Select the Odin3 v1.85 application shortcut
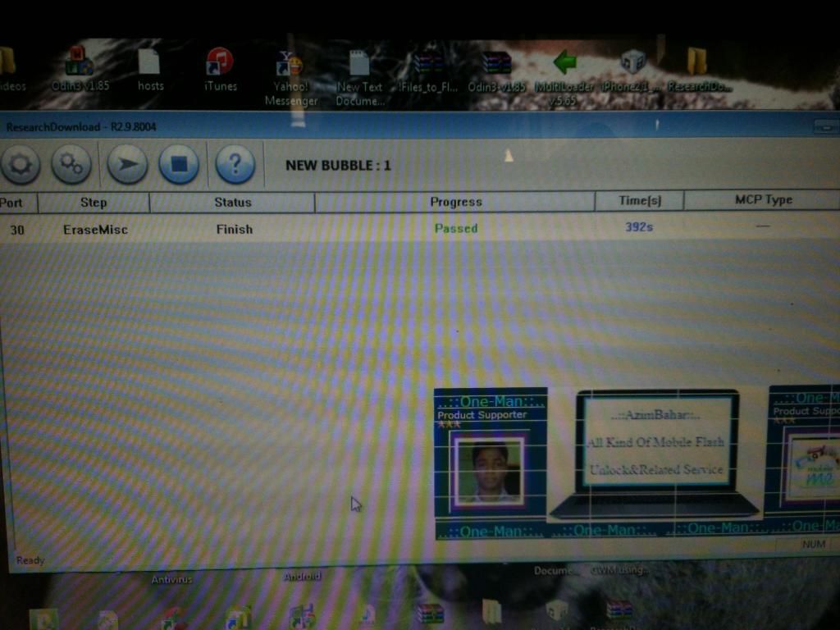Screen dimensions: 840x630 click(x=80, y=64)
